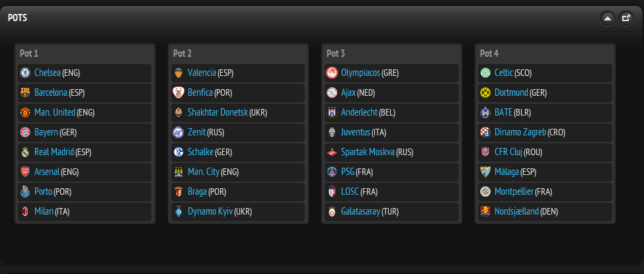Open the Shakhtar Donetsk team page
The image size is (644, 274).
pyautogui.click(x=218, y=112)
